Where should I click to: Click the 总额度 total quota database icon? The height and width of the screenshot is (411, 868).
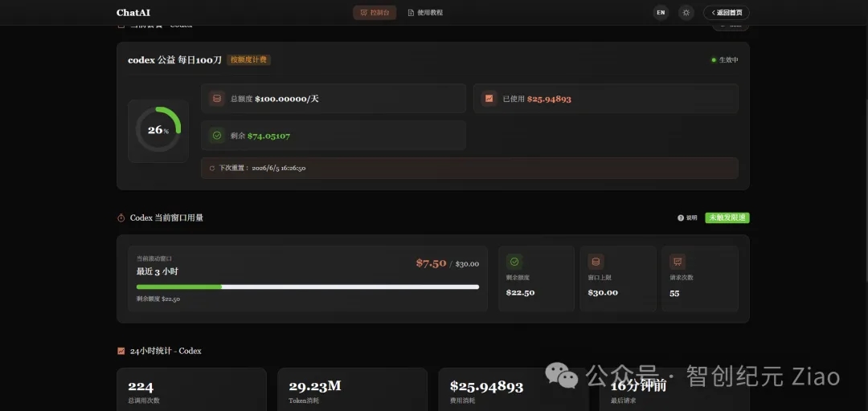[x=217, y=99]
